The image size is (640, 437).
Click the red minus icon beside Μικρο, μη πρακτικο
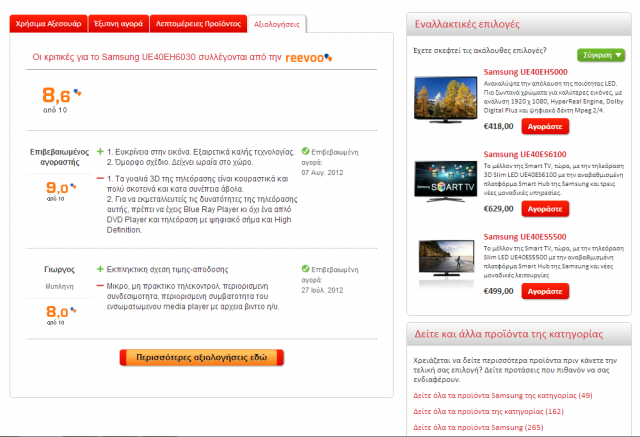(x=100, y=286)
